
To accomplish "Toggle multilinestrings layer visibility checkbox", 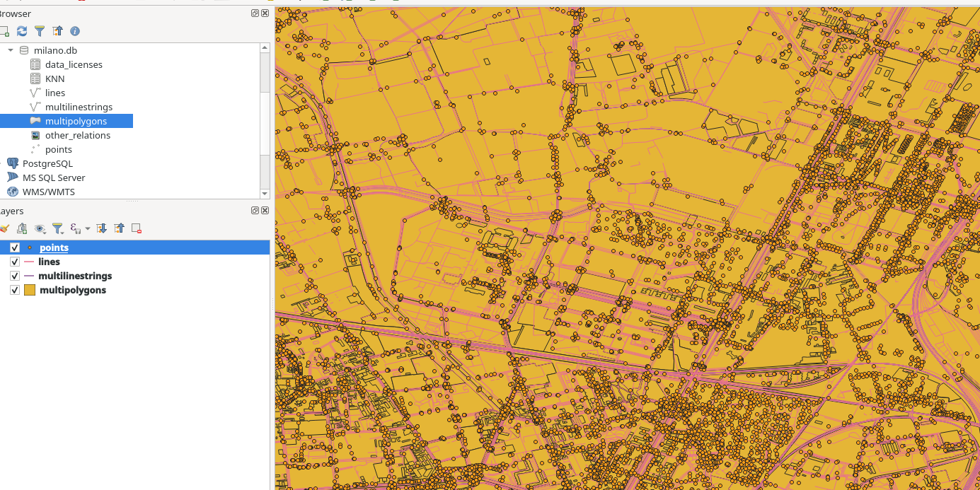I will [x=15, y=276].
